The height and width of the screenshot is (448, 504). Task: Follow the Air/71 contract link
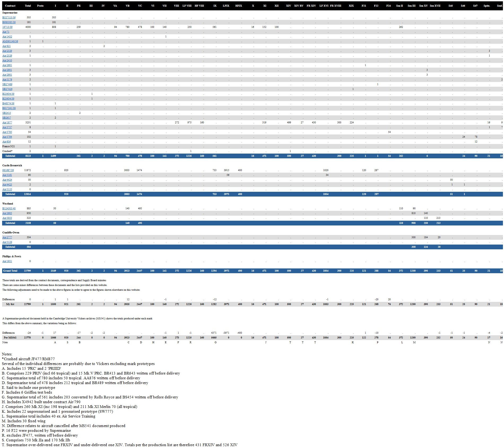(x=6, y=32)
